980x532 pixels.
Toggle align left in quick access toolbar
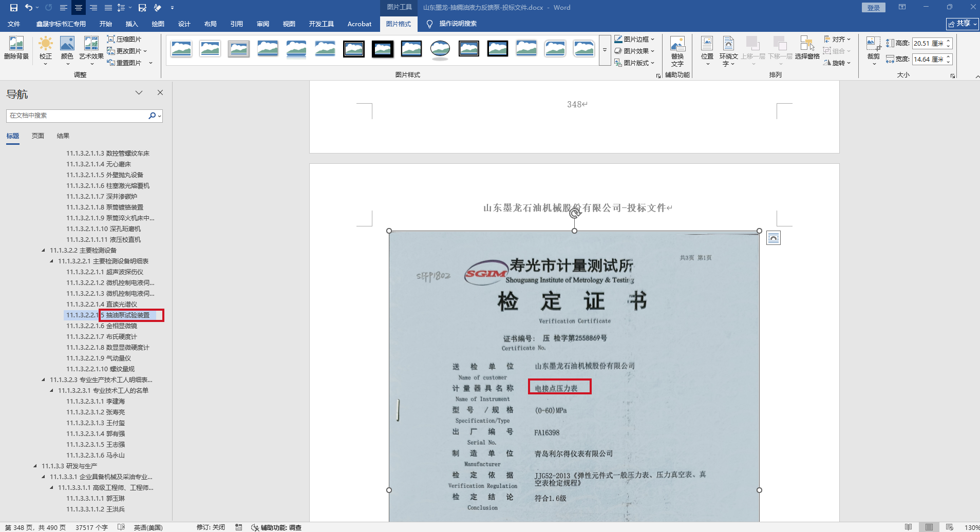[64, 8]
